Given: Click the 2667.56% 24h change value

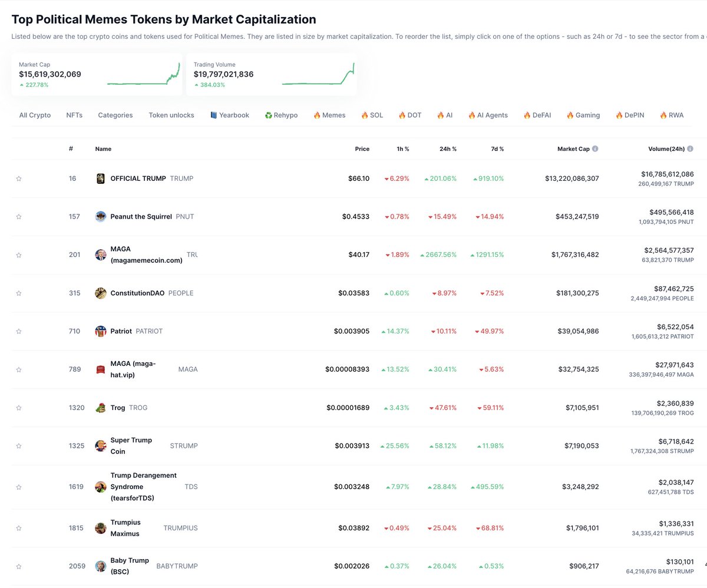Looking at the screenshot, I should pos(438,255).
